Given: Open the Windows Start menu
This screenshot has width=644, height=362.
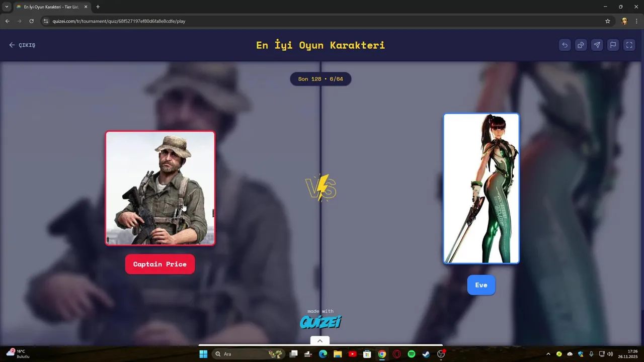Looking at the screenshot, I should coord(203,354).
